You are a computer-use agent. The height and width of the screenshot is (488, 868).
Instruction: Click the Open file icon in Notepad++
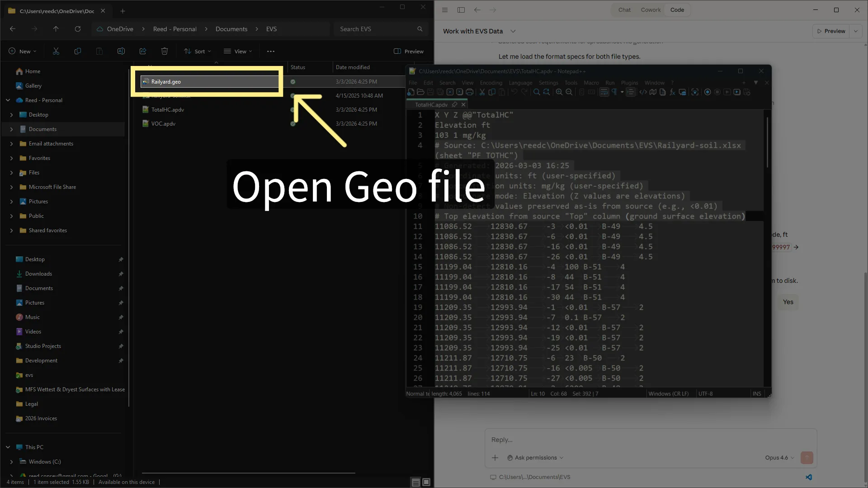pos(420,92)
